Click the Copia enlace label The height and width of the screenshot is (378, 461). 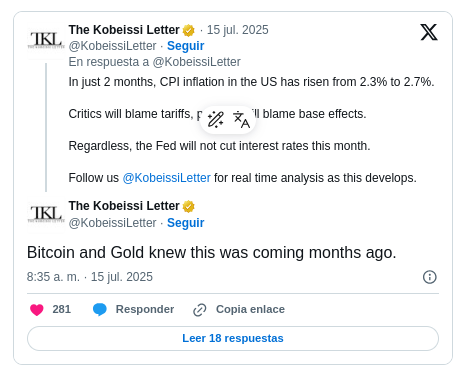pos(250,309)
